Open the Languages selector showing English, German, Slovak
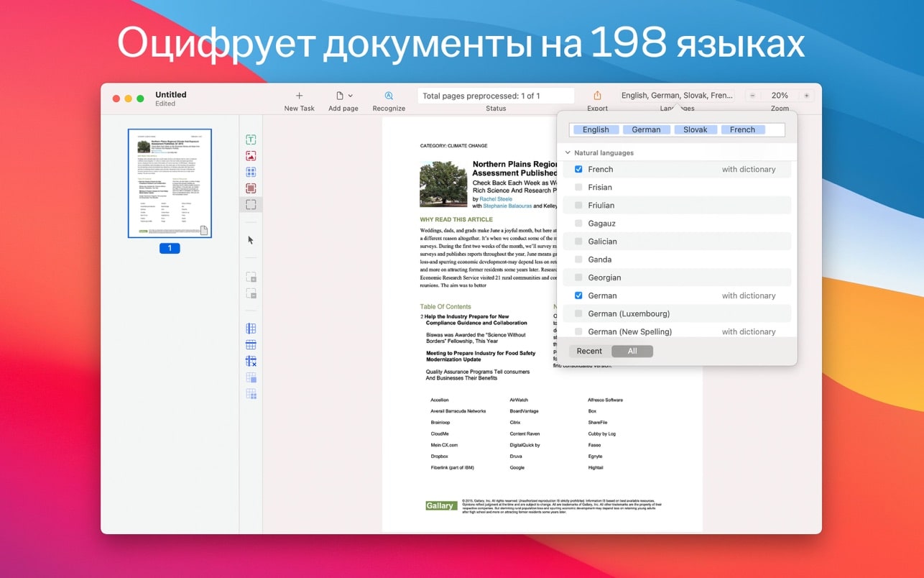924x578 pixels. click(676, 95)
